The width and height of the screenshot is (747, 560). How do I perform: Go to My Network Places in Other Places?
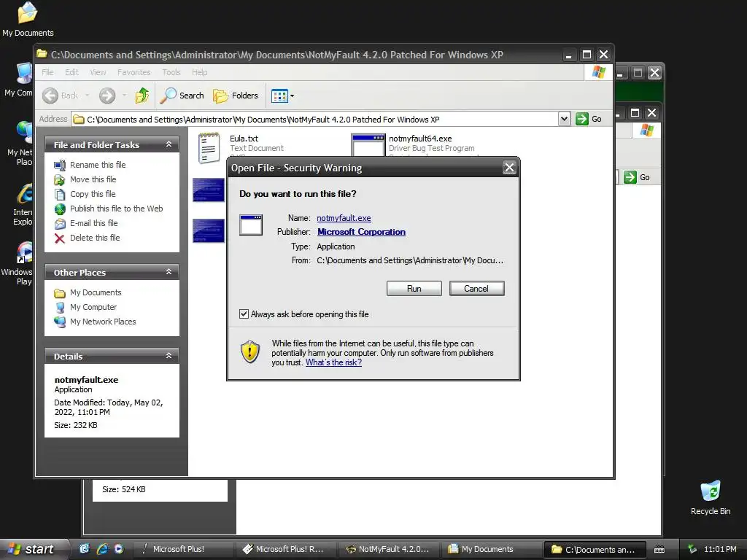coord(103,322)
